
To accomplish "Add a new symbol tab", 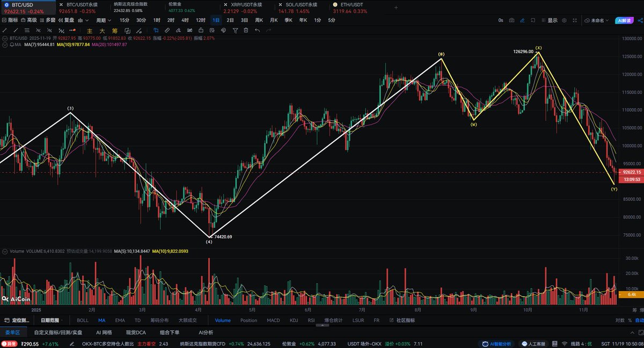I will coord(396,8).
